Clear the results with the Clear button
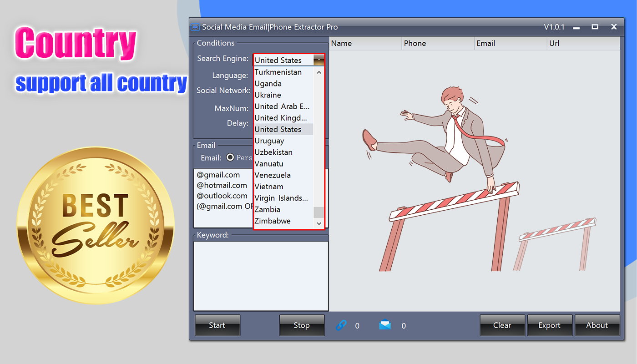The height and width of the screenshot is (364, 637). (x=502, y=325)
